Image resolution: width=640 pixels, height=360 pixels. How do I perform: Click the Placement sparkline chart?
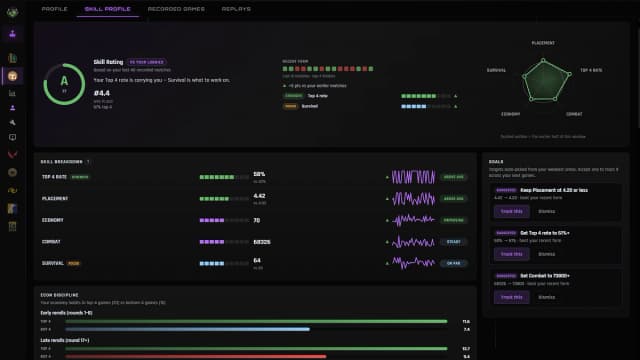[x=413, y=199]
